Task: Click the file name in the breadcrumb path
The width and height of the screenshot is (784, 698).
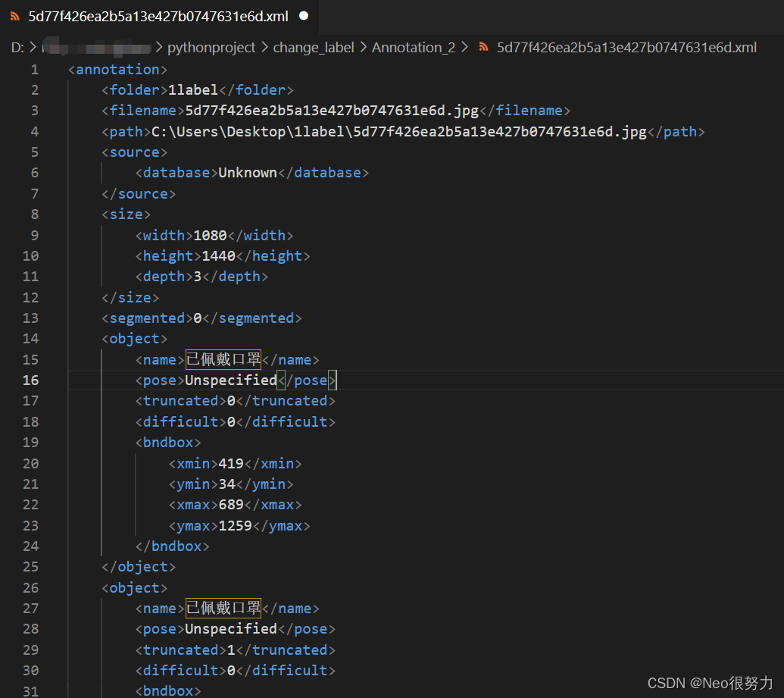Action: (x=626, y=48)
